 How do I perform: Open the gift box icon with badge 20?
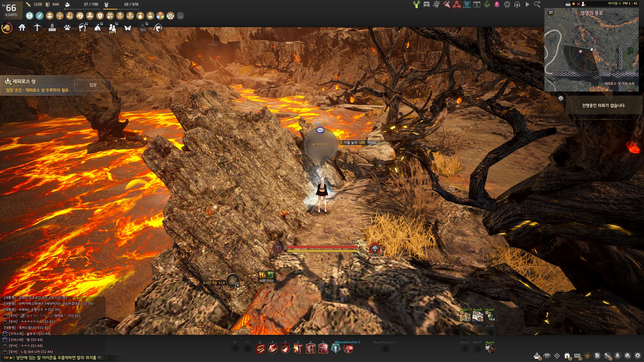coord(567,356)
